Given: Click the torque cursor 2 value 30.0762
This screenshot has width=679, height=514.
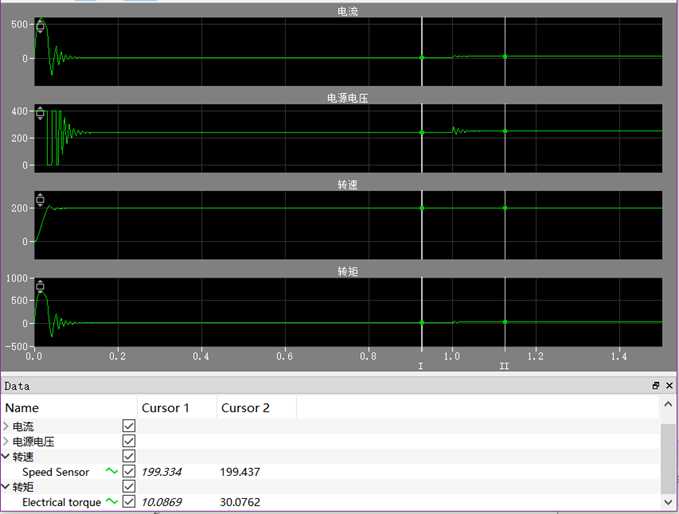Looking at the screenshot, I should click(x=240, y=502).
